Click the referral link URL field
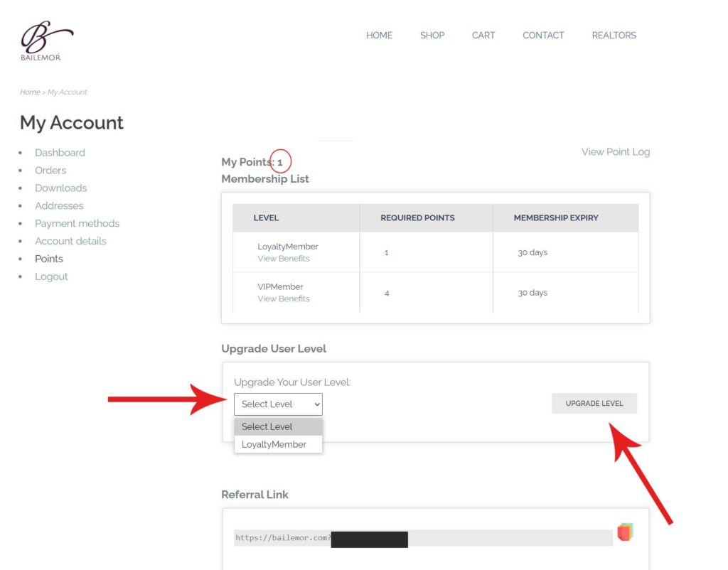The height and width of the screenshot is (570, 728). 423,538
